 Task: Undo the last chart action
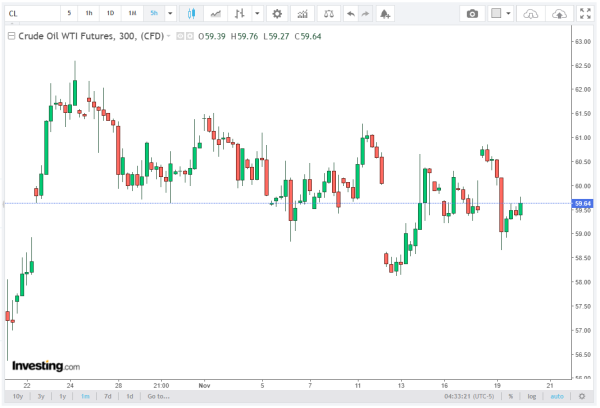(x=349, y=13)
